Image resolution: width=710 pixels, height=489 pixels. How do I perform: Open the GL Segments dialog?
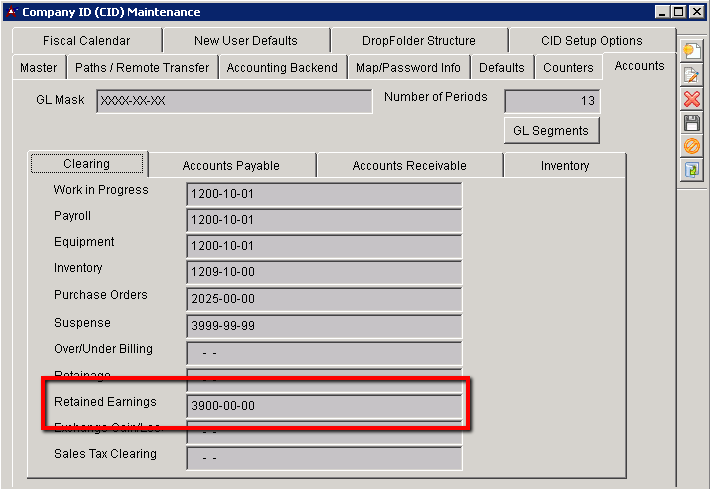(x=551, y=130)
